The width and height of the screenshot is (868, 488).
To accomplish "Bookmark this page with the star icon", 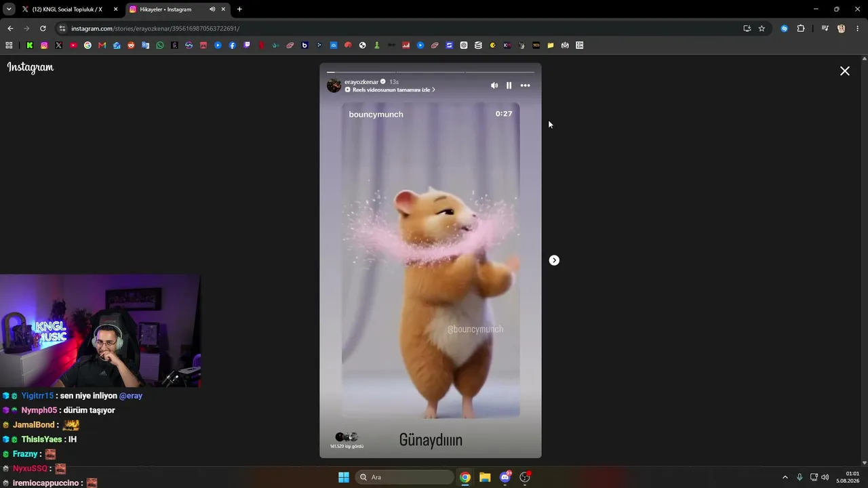I will (x=762, y=28).
